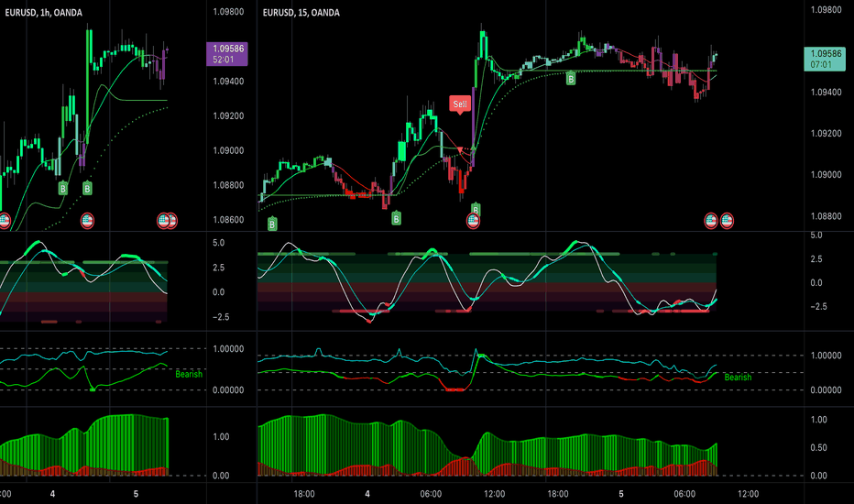Click 1.09200 on the 15-minute price axis
Viewport: 854px width, 504px height.
(827, 133)
